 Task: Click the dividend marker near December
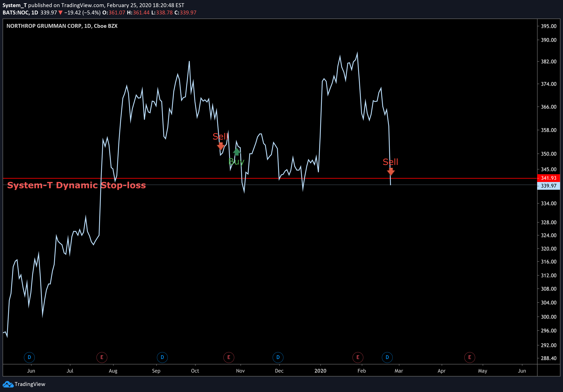(278, 357)
